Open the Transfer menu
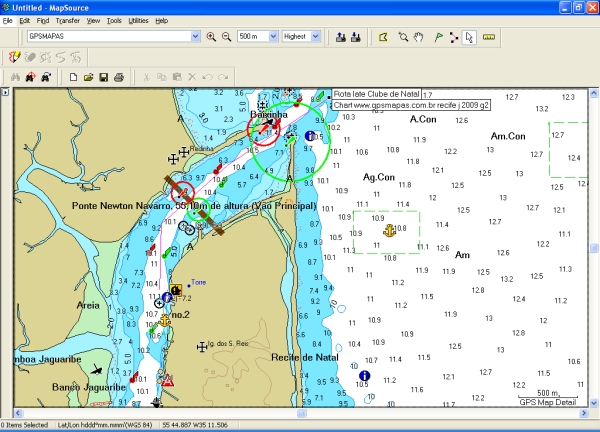Screen dimensions: 600x432 [68, 20]
